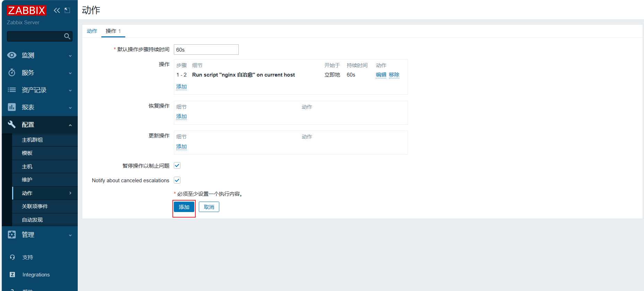Image resolution: width=644 pixels, height=291 pixels.
Task: Click 添加 link under 恢复操作 section
Action: pyautogui.click(x=181, y=116)
